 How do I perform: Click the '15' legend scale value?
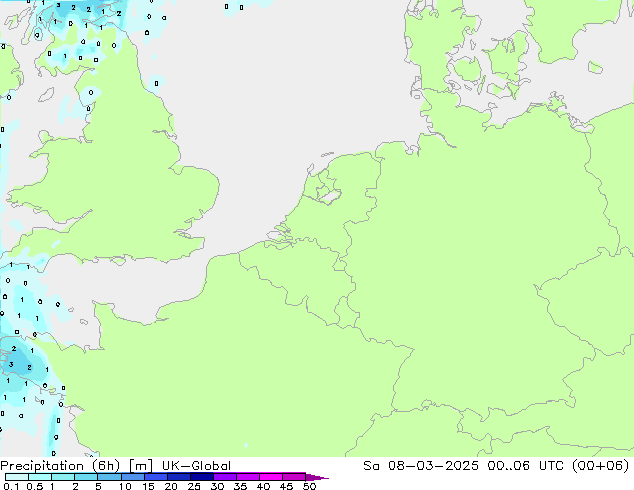(148, 486)
